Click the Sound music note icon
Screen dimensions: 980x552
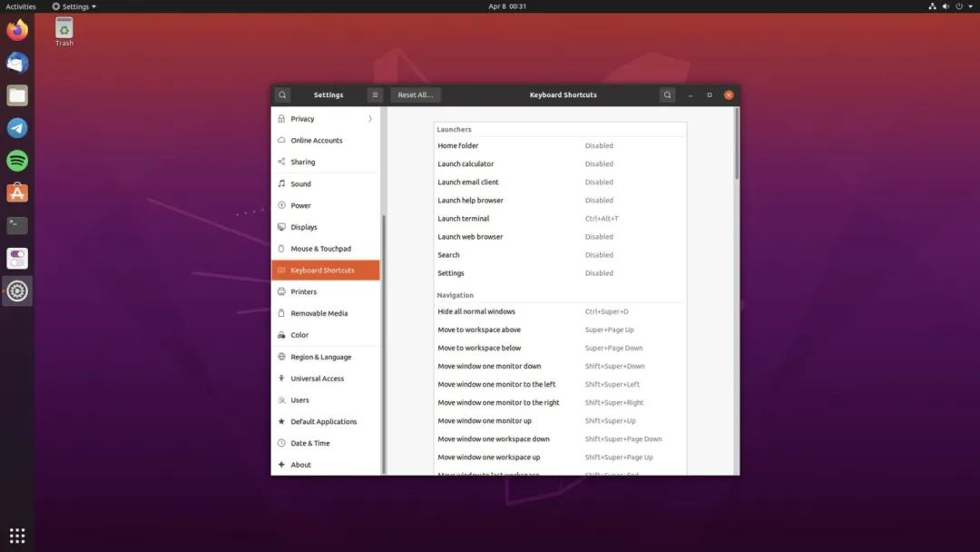[x=281, y=183]
